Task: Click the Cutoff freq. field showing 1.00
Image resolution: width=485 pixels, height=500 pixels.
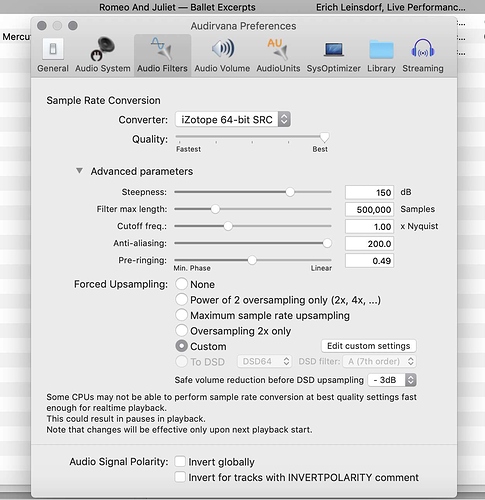Action: tap(369, 226)
